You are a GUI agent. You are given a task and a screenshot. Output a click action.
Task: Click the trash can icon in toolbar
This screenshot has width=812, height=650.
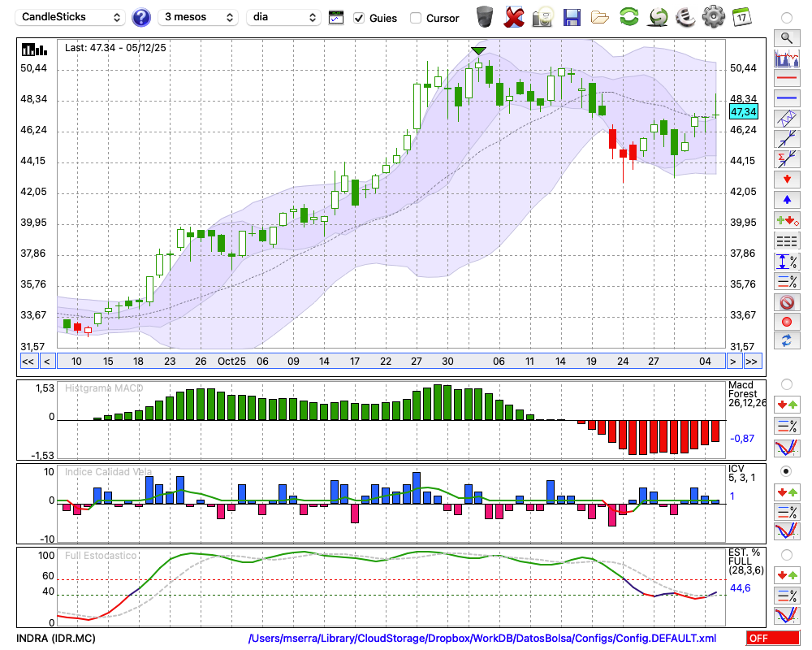click(485, 17)
